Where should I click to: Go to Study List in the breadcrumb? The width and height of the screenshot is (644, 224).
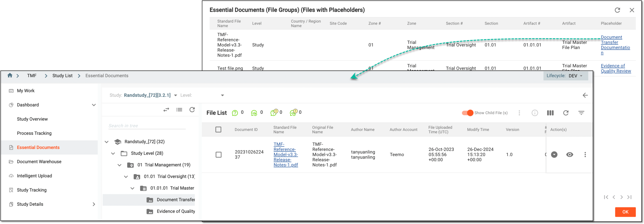(62, 76)
